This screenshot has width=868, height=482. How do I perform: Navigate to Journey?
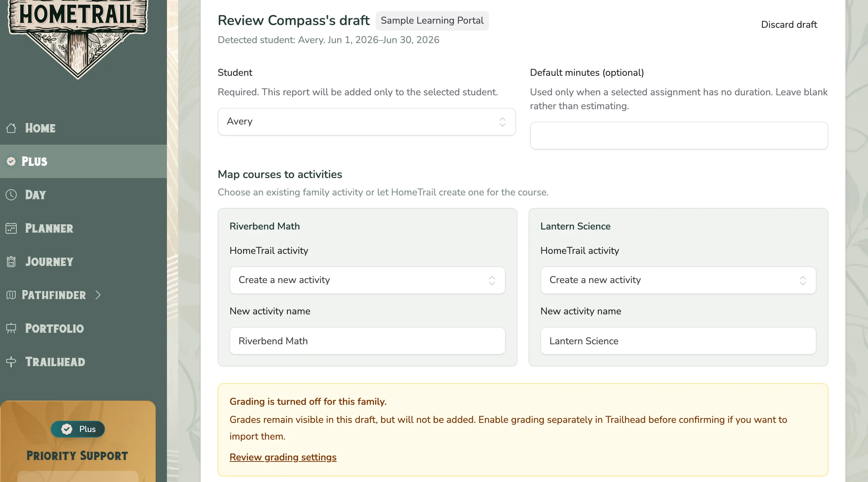(x=83, y=262)
